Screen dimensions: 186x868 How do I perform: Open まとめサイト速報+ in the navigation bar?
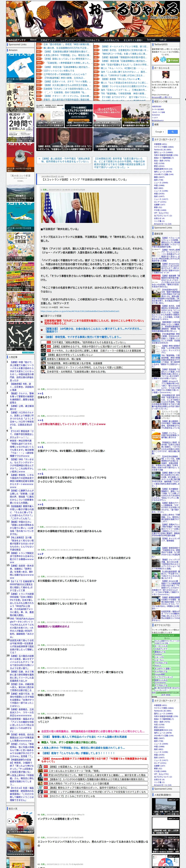133,40
